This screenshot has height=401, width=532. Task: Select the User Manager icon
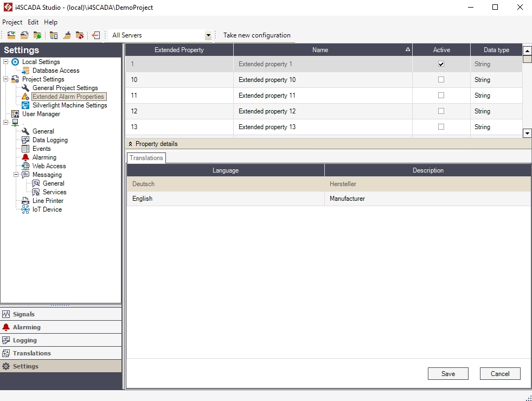(15, 114)
